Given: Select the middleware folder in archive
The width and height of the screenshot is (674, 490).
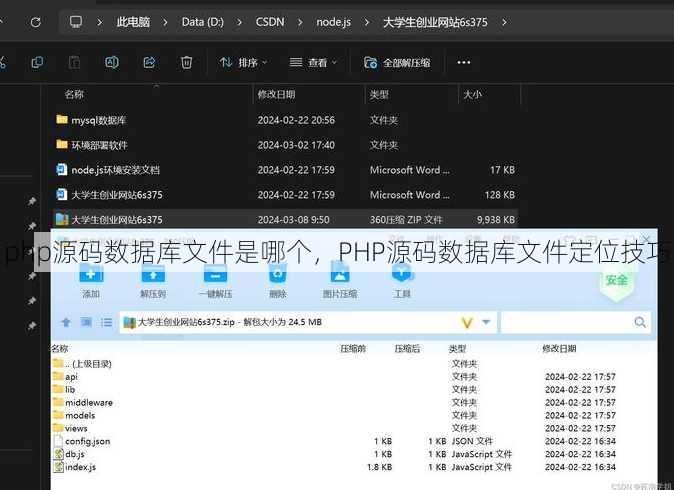Looking at the screenshot, I should pyautogui.click(x=354, y=402).
